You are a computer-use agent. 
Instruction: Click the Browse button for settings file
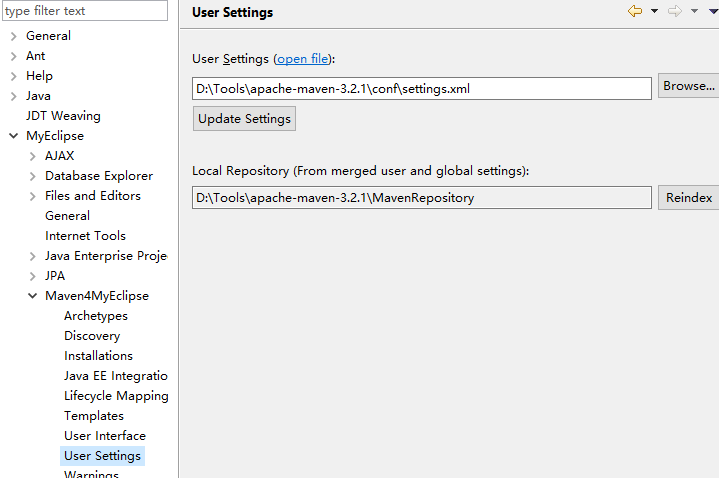coord(688,87)
